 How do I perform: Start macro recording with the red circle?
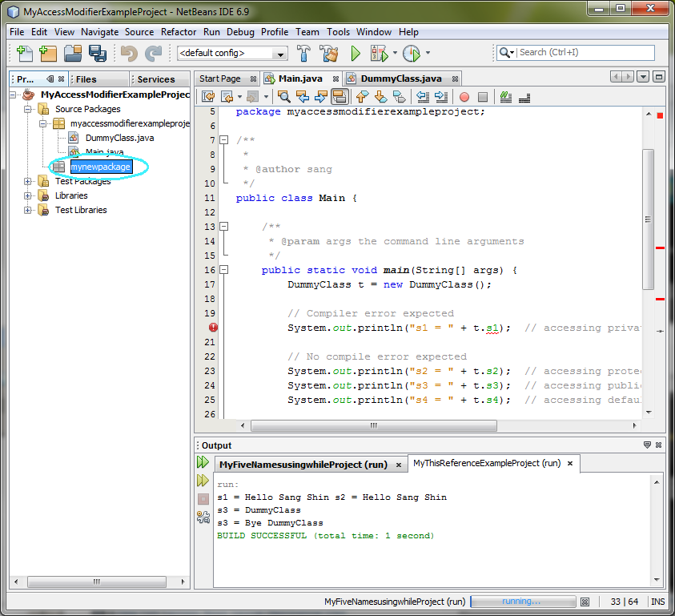464,97
